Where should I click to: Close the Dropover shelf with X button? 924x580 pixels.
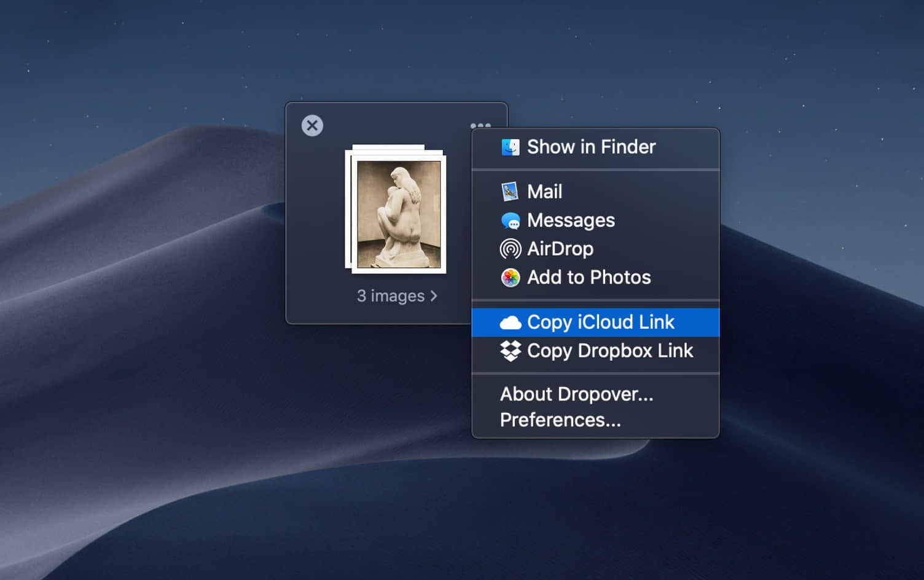(x=312, y=125)
